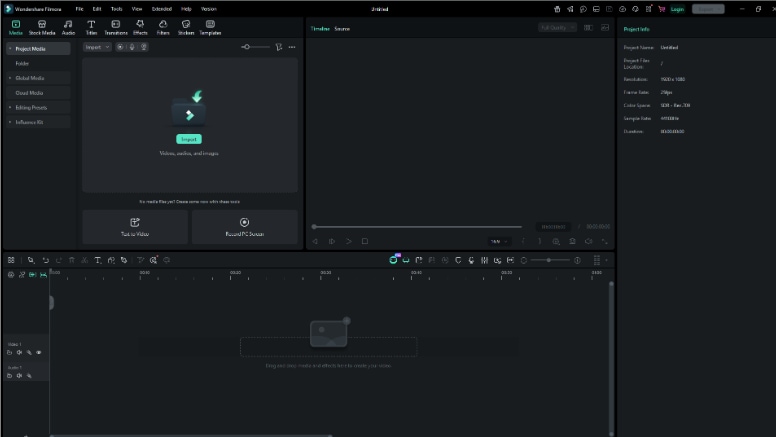Screen dimensions: 776x437
Task: Select the Text to Video tool
Action: coord(135,227)
